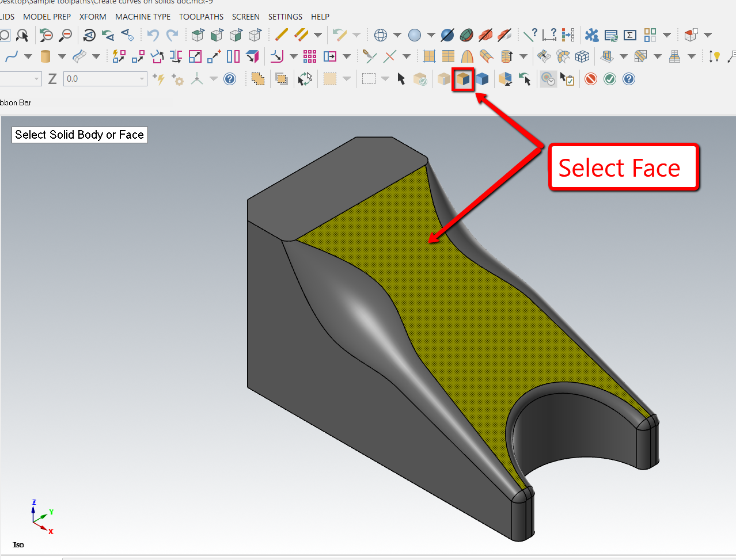The height and width of the screenshot is (560, 736).
Task: Open dropdown arrow beside the cylinder tool
Action: (62, 56)
